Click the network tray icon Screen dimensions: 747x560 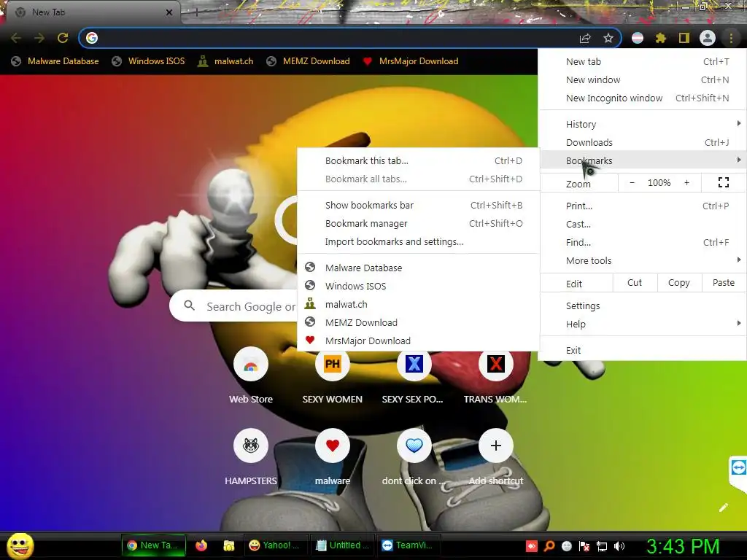(x=602, y=546)
